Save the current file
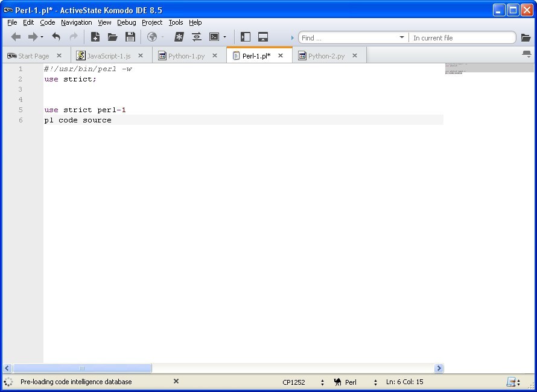Screen dimensions: 537x392 (x=130, y=37)
